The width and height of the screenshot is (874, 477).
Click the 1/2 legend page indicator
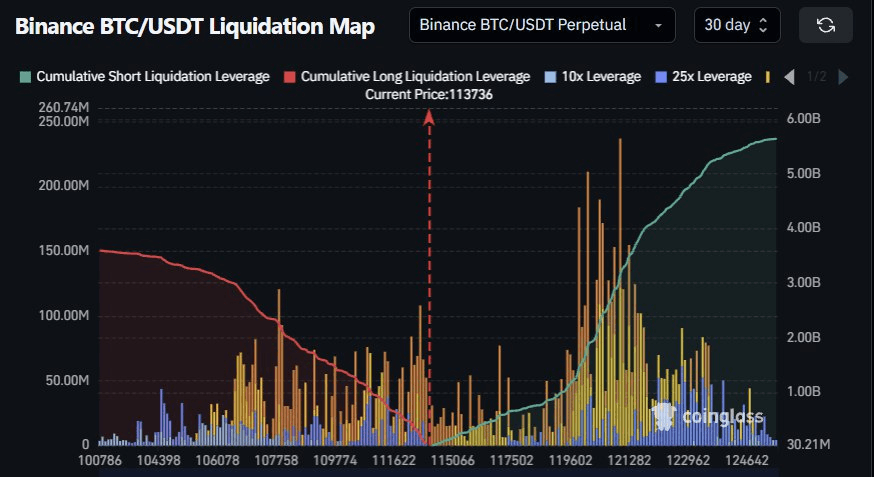tap(817, 77)
